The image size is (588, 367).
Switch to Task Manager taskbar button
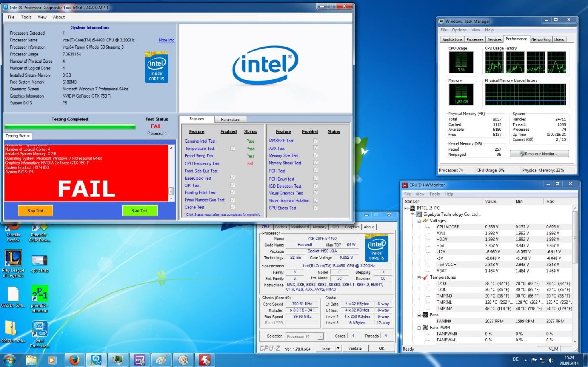coord(118,360)
